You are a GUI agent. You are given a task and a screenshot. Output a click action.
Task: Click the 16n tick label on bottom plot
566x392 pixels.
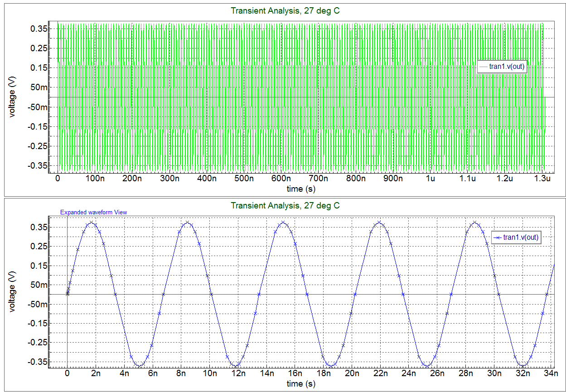click(x=295, y=374)
